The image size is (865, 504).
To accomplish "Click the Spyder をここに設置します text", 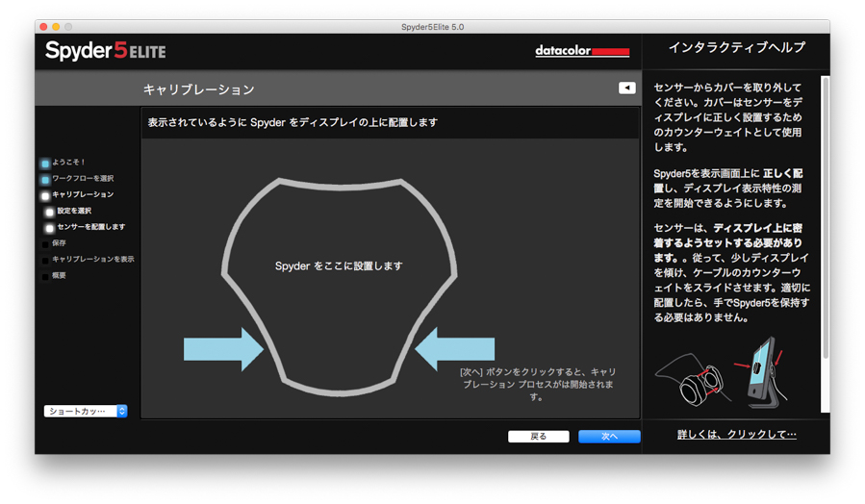I will pyautogui.click(x=339, y=265).
